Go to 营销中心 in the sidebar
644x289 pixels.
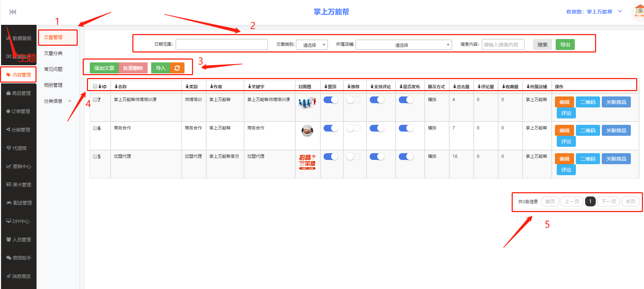pyautogui.click(x=19, y=166)
